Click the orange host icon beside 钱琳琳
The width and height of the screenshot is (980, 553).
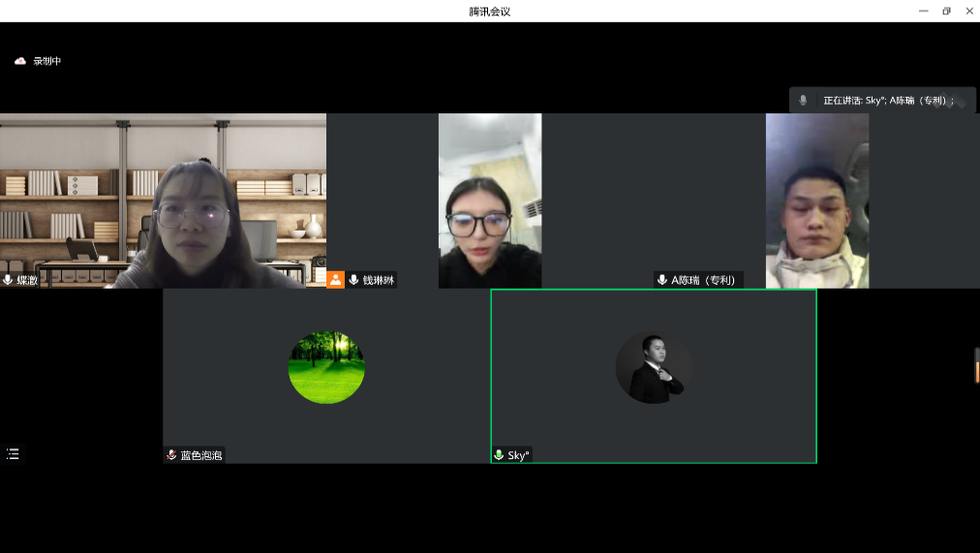[335, 280]
